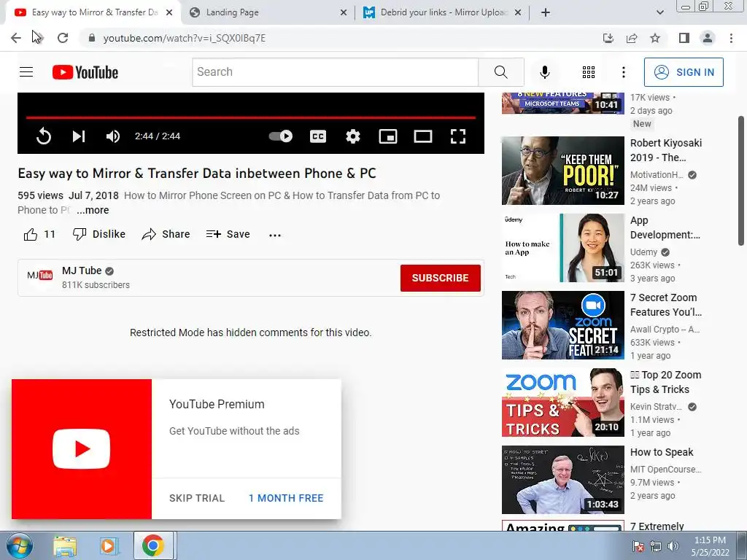Open the Microsoft Teams video thumbnail
This screenshot has width=747, height=560.
(562, 104)
